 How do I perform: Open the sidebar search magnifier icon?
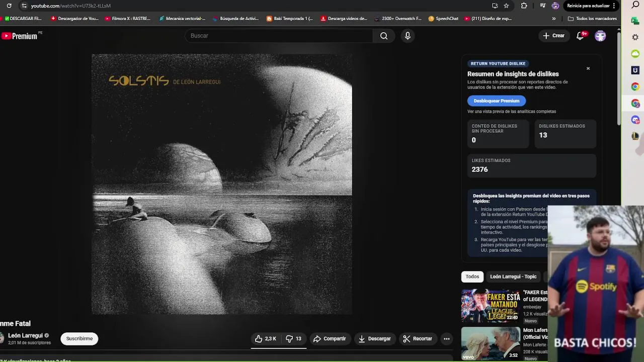(635, 5)
